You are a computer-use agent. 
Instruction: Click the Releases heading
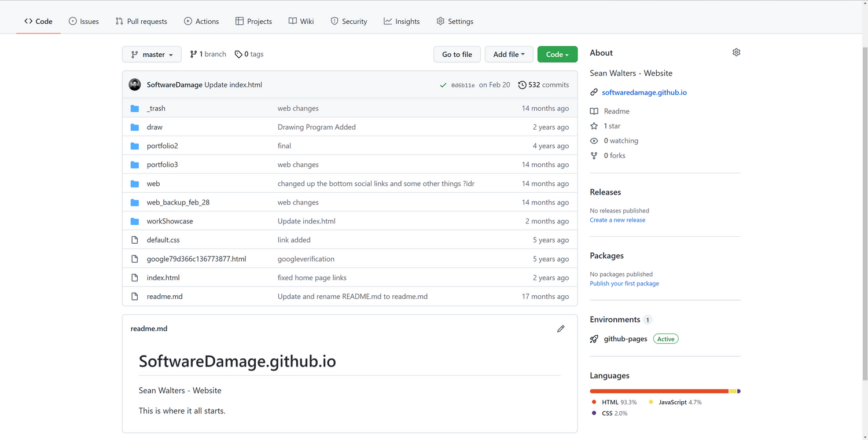click(605, 192)
